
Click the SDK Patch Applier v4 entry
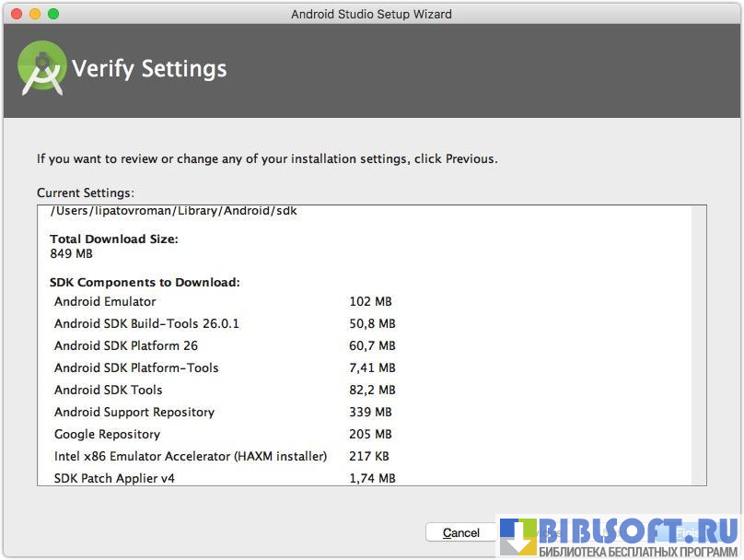coord(114,478)
